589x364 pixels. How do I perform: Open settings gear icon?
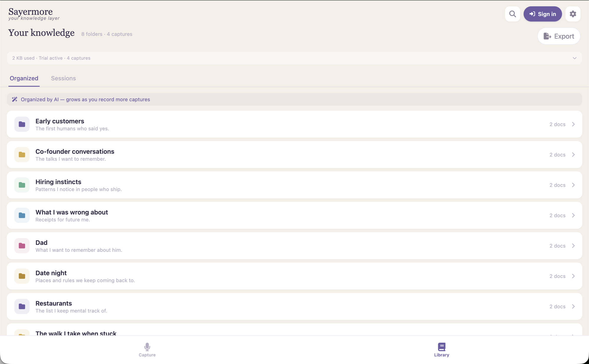(x=573, y=14)
